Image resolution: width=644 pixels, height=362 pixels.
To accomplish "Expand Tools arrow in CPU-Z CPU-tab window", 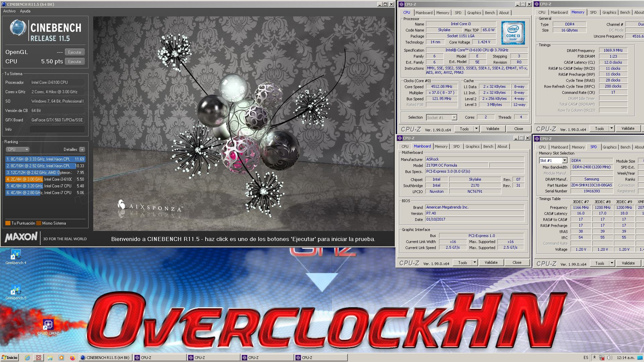I will point(476,129).
